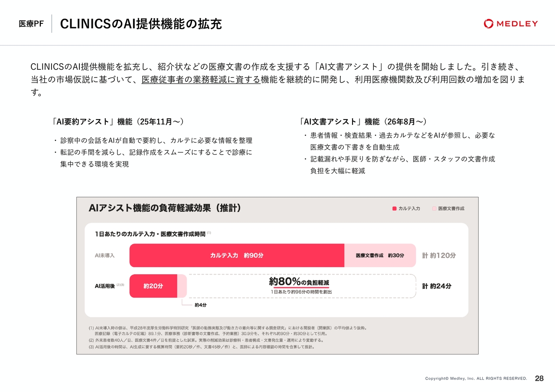Click the AI活用後 row label
The height and width of the screenshot is (392, 555).
click(105, 286)
